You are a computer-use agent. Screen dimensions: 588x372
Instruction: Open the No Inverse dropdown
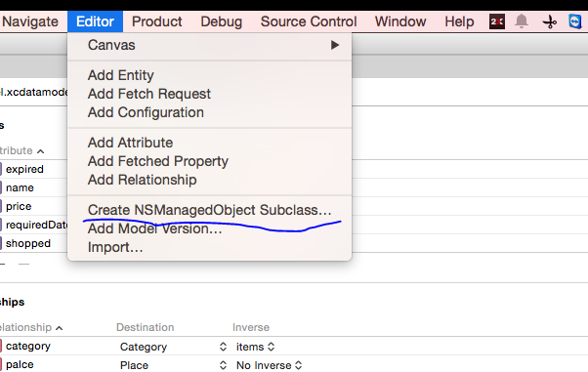[270, 365]
